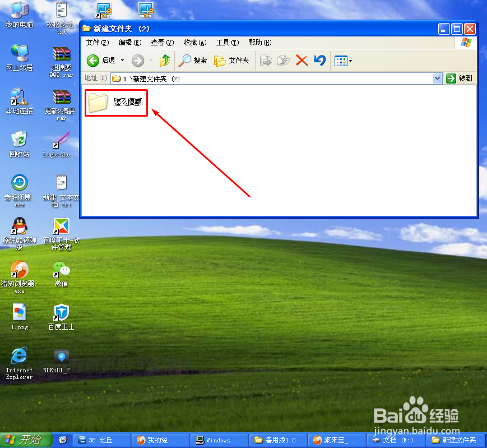Click the address field D:\新建文件夹 (2)
This screenshot has width=487, height=448.
point(272,78)
